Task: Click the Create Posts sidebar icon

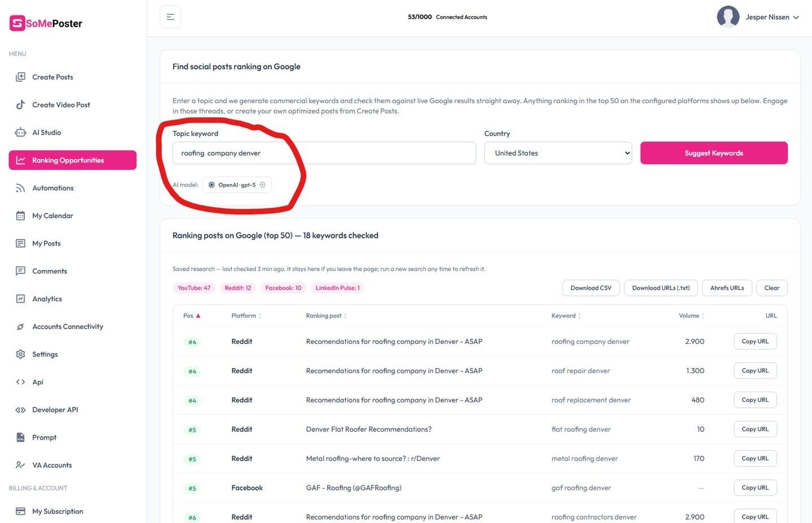Action: tap(20, 77)
